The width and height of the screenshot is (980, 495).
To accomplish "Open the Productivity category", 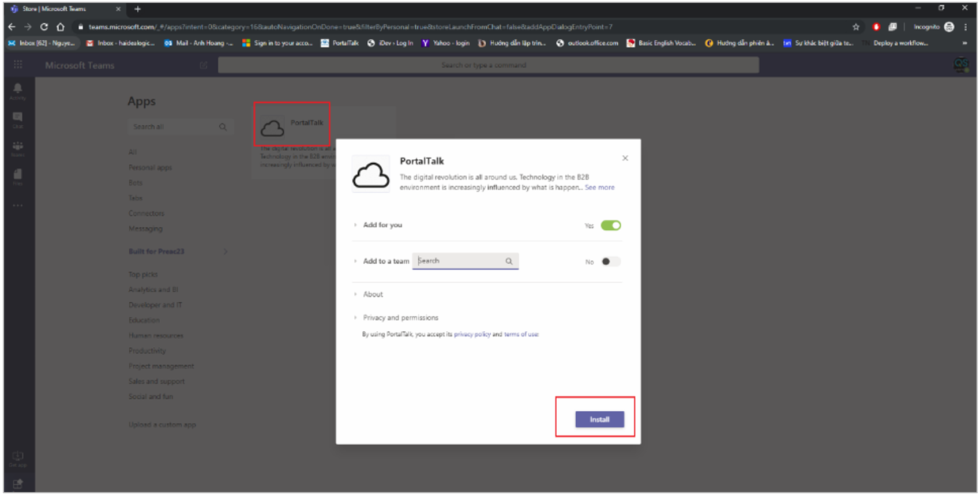I will [147, 351].
